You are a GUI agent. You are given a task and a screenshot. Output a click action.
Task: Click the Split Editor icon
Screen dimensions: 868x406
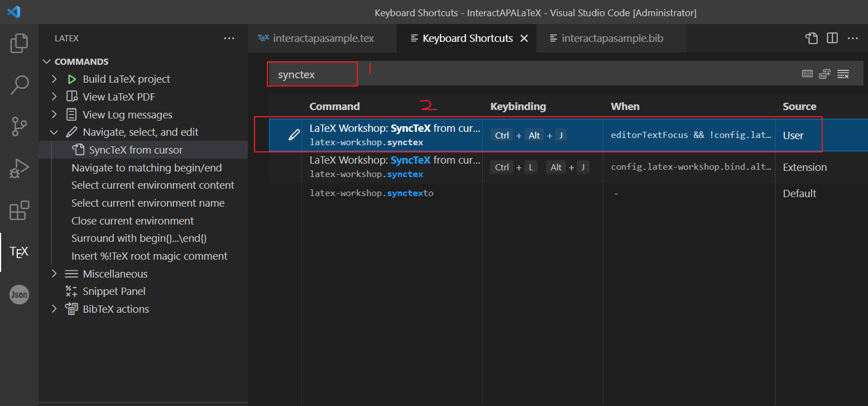coord(832,38)
